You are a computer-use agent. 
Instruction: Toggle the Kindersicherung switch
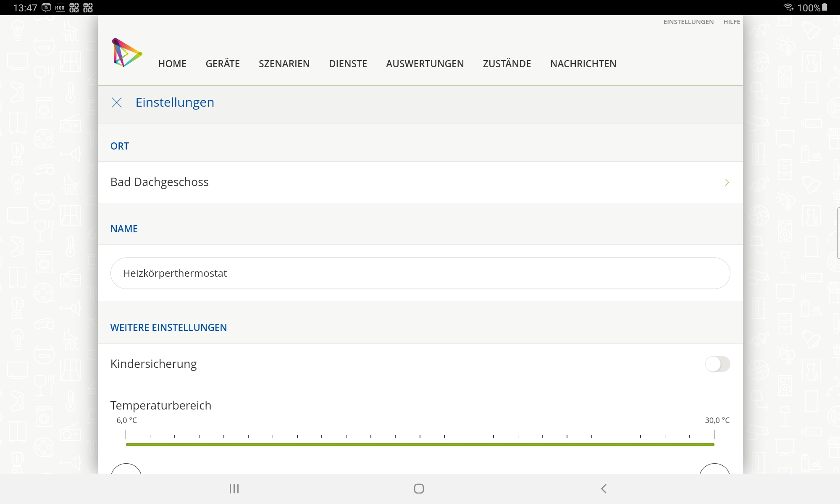click(x=717, y=364)
